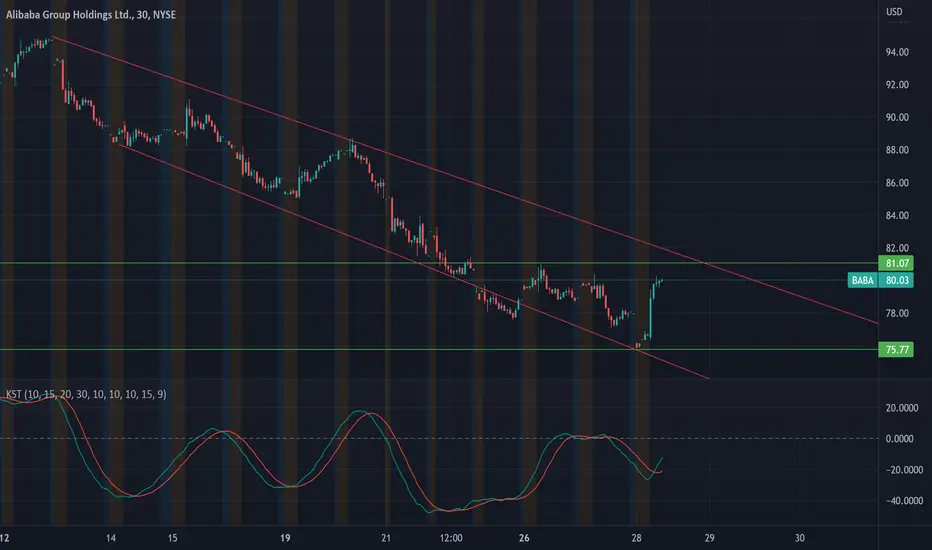Click the 75.77 green price label
The height and width of the screenshot is (550, 932).
click(896, 350)
